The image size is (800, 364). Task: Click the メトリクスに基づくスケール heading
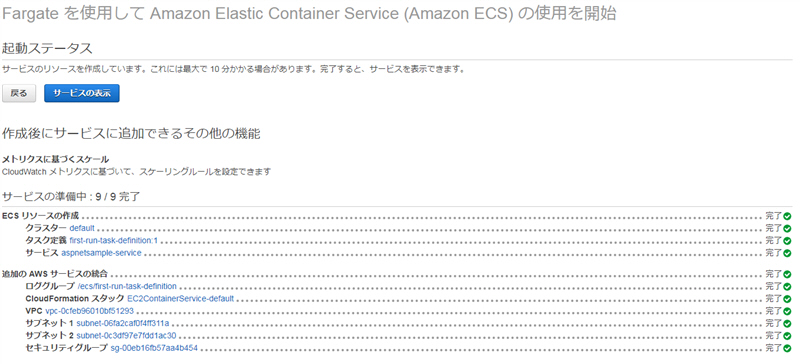[x=56, y=160]
